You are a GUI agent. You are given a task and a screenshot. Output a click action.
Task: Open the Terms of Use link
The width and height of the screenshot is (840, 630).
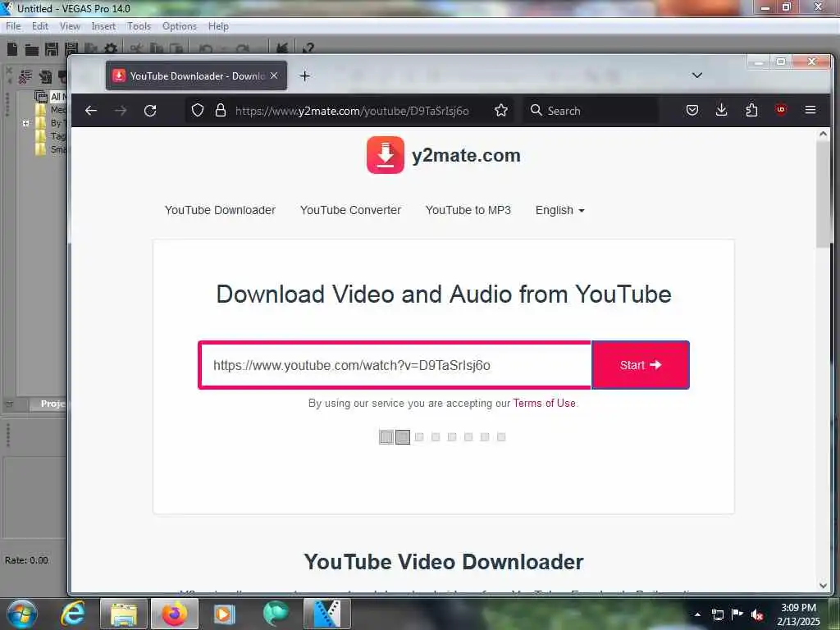pos(545,403)
